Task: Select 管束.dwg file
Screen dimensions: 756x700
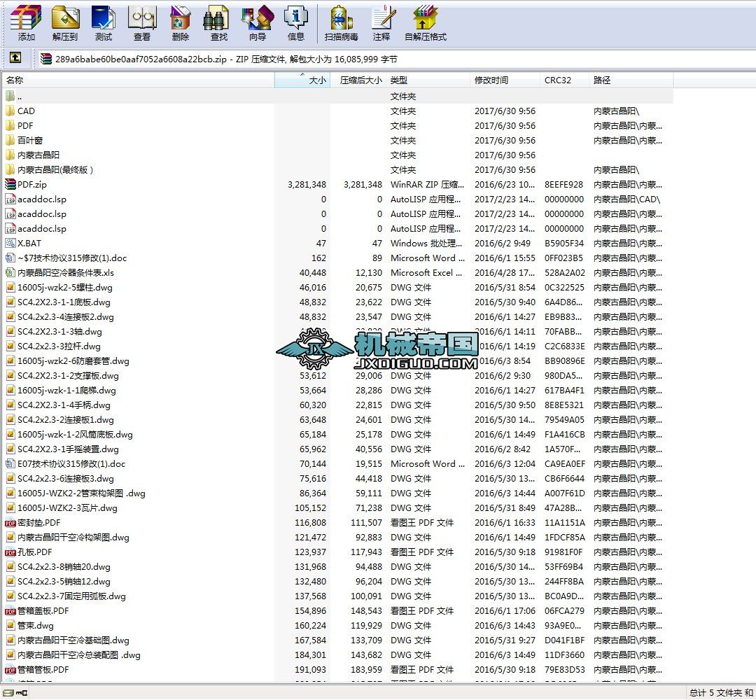Action: (x=337, y=625)
